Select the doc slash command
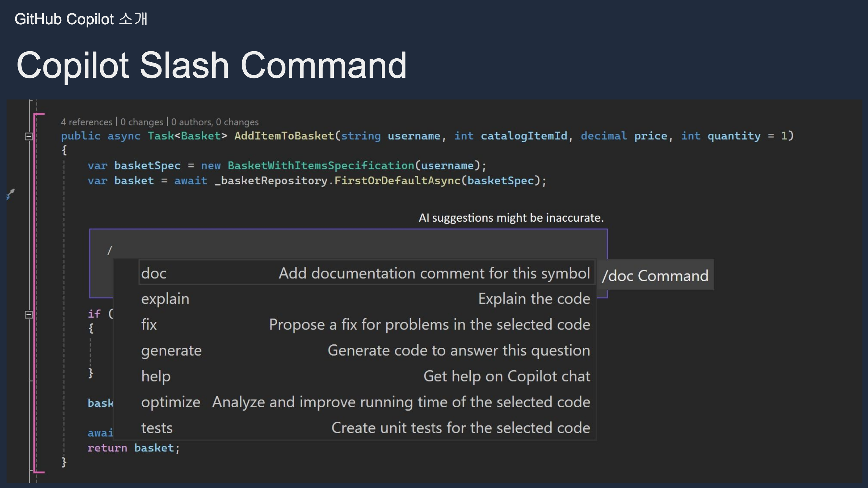Screen dimensions: 868x488 367,273
